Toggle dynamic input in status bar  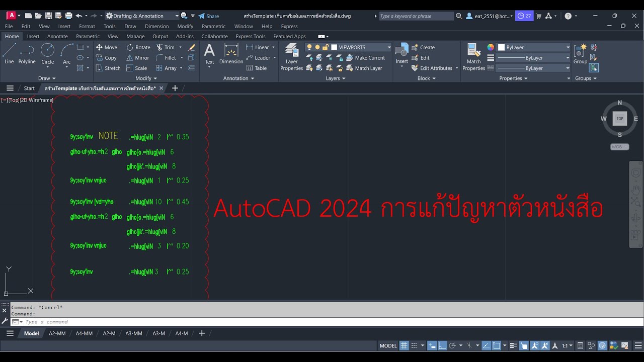tap(432, 346)
